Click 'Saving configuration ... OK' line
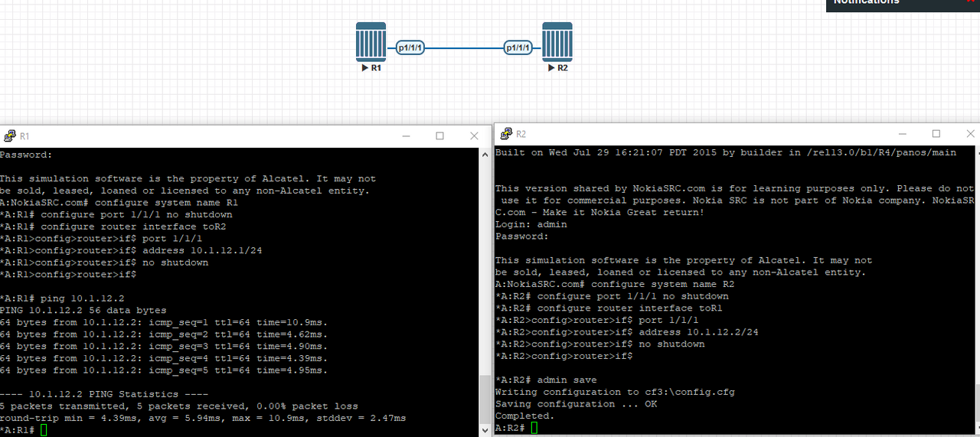Viewport: 980px width, 437px height. (576, 403)
